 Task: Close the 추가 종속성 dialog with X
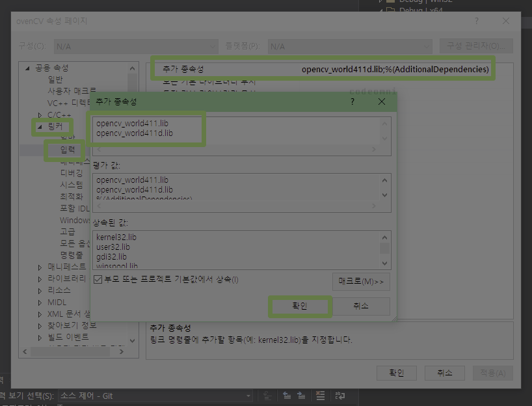(x=382, y=101)
